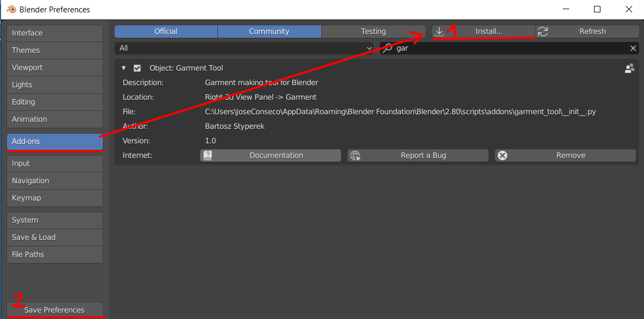Select the Add-ons section

(x=55, y=141)
